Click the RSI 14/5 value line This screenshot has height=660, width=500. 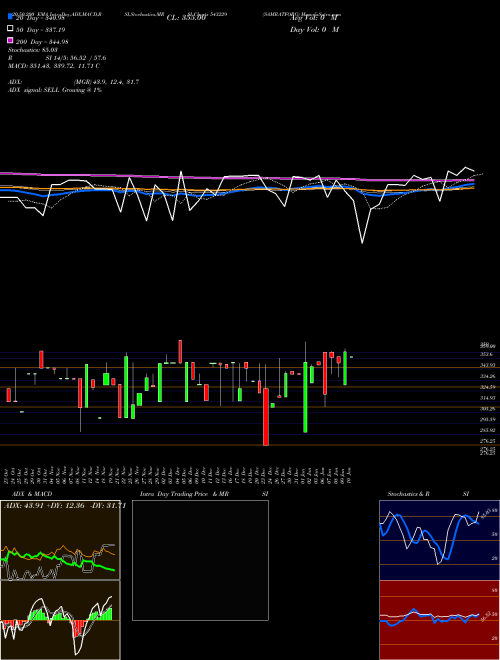[x=57, y=58]
